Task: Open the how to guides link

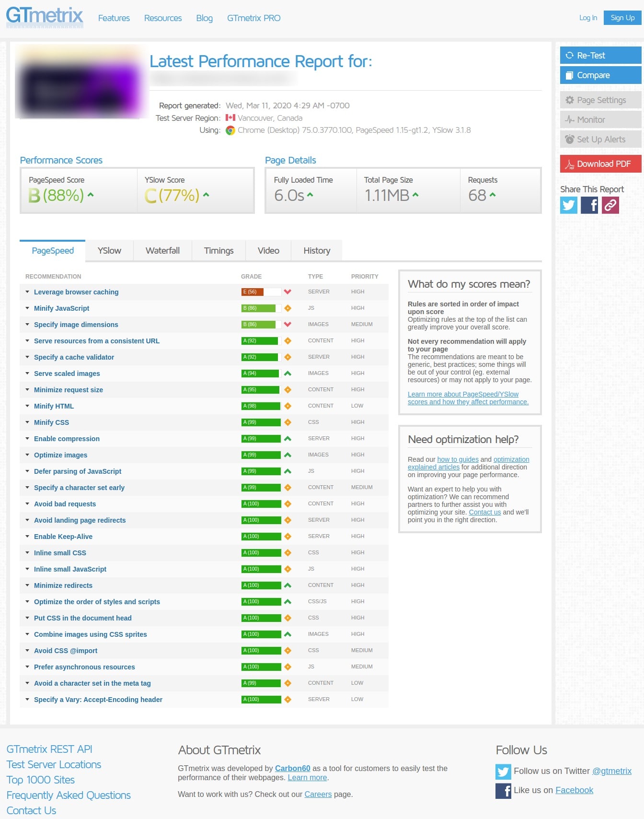Action: click(458, 459)
